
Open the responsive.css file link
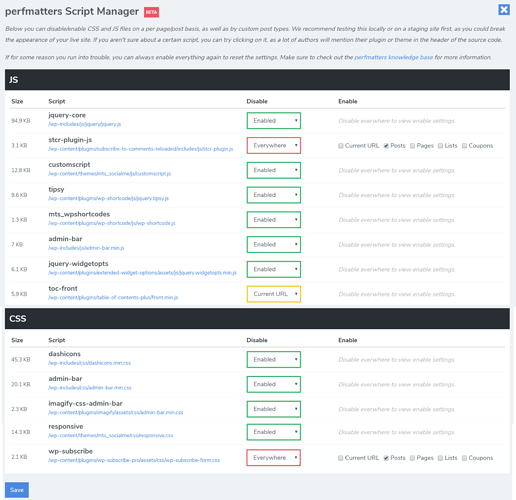tap(111, 435)
